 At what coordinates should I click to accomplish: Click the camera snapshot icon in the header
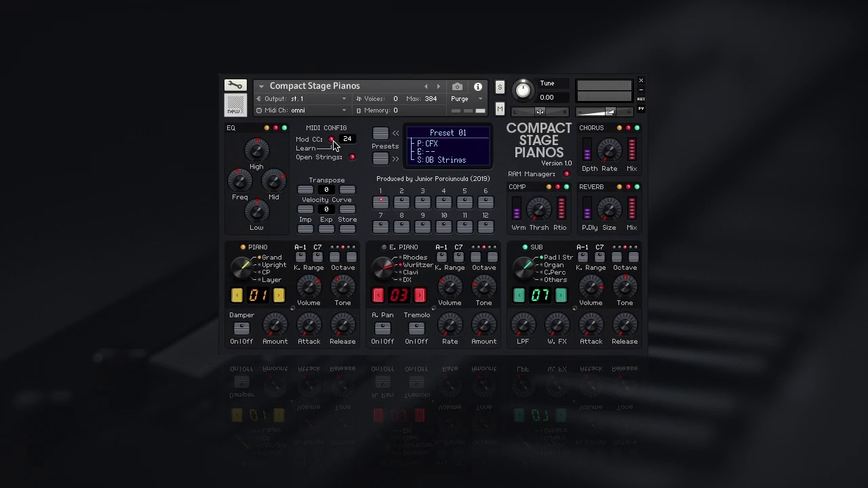point(457,87)
